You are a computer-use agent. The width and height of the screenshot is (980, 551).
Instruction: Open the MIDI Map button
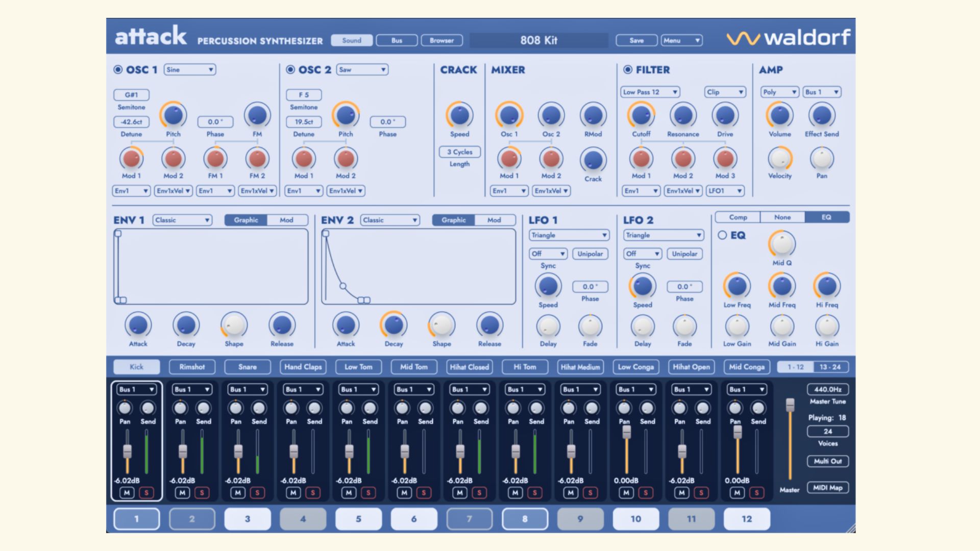tap(827, 488)
